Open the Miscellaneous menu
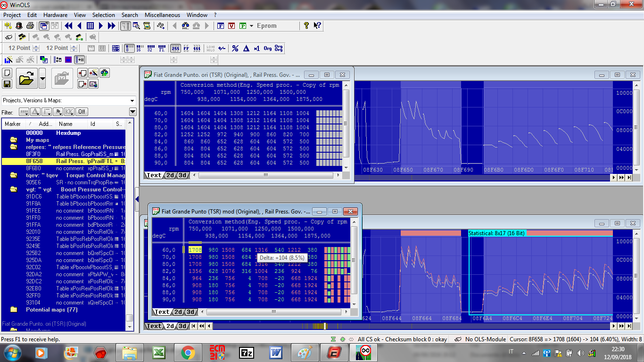 pos(162,15)
